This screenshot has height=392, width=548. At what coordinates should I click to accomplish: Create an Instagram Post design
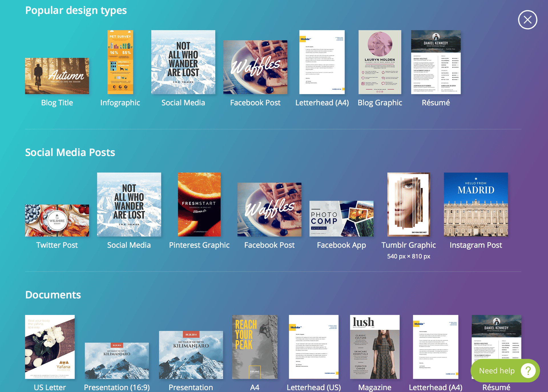pyautogui.click(x=475, y=204)
